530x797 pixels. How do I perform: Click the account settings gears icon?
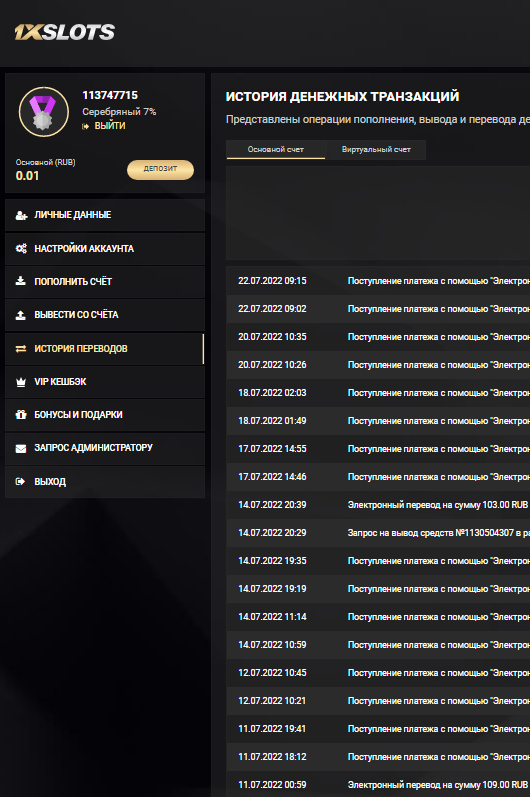point(21,249)
